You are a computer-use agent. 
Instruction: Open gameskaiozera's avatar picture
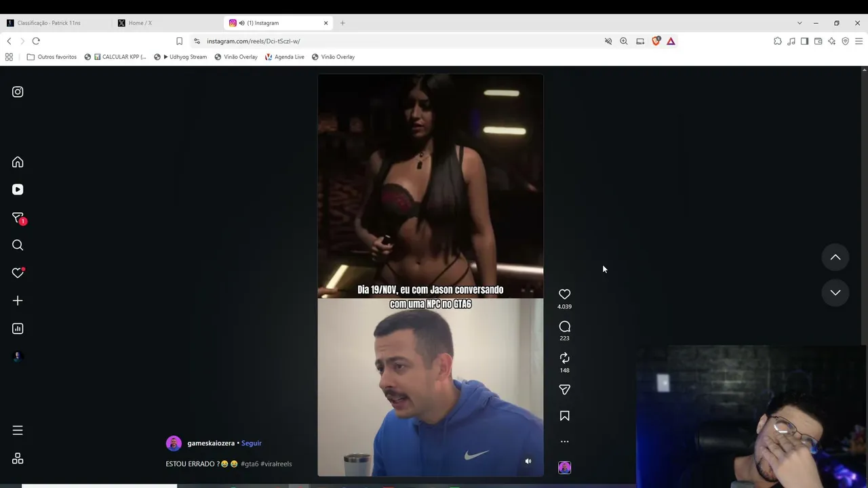[x=174, y=443]
